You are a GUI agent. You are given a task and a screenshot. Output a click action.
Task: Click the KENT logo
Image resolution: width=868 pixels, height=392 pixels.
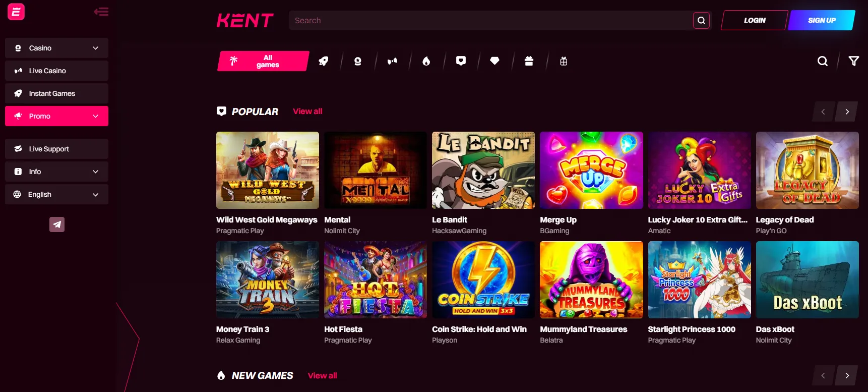click(245, 20)
